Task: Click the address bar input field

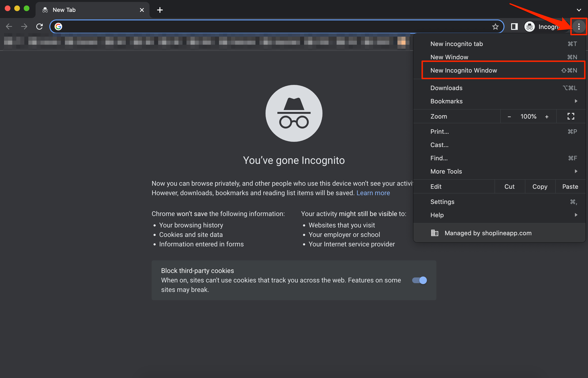Action: point(270,27)
